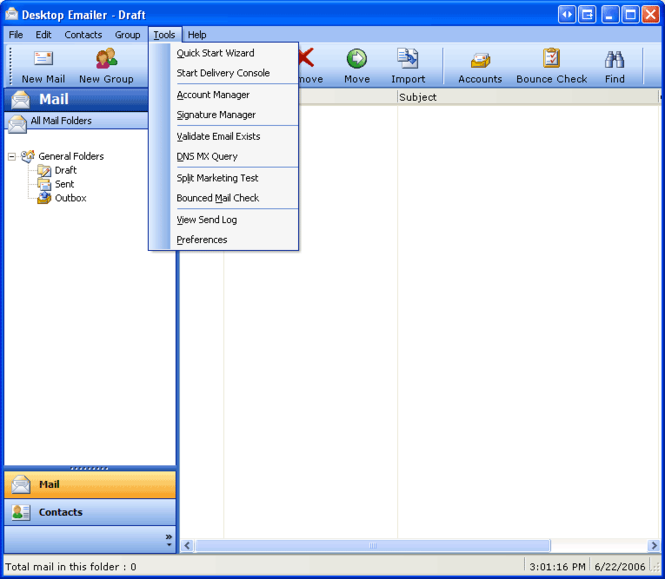Click the All Mail Folders envelope icon
Screen dimensions: 665x579
17,123
